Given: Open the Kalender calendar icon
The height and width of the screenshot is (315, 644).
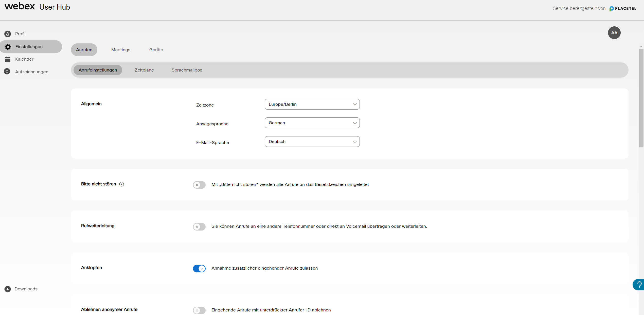Looking at the screenshot, I should point(8,59).
